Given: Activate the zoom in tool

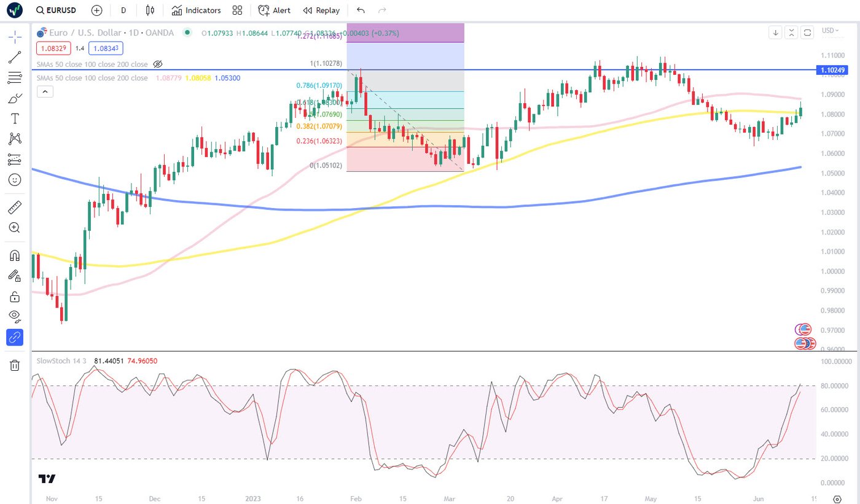Looking at the screenshot, I should [15, 228].
